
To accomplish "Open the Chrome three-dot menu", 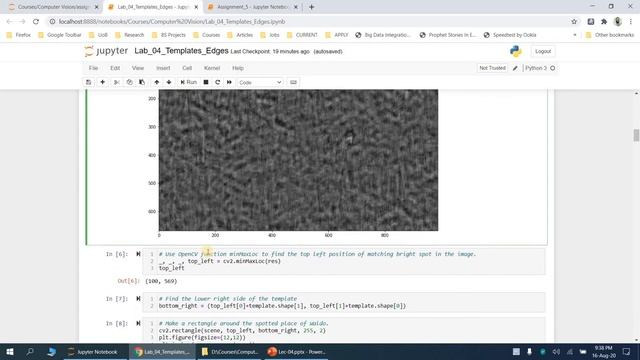I will coord(631,22).
